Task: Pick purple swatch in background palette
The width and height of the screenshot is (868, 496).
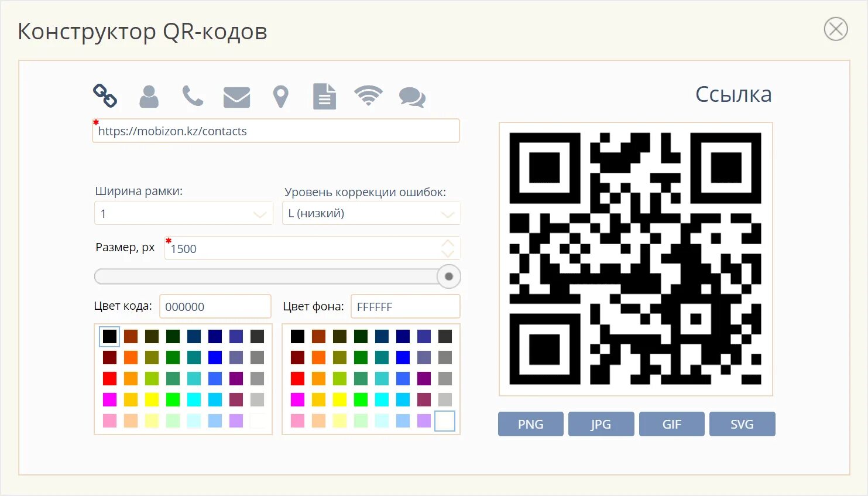Action: point(424,378)
